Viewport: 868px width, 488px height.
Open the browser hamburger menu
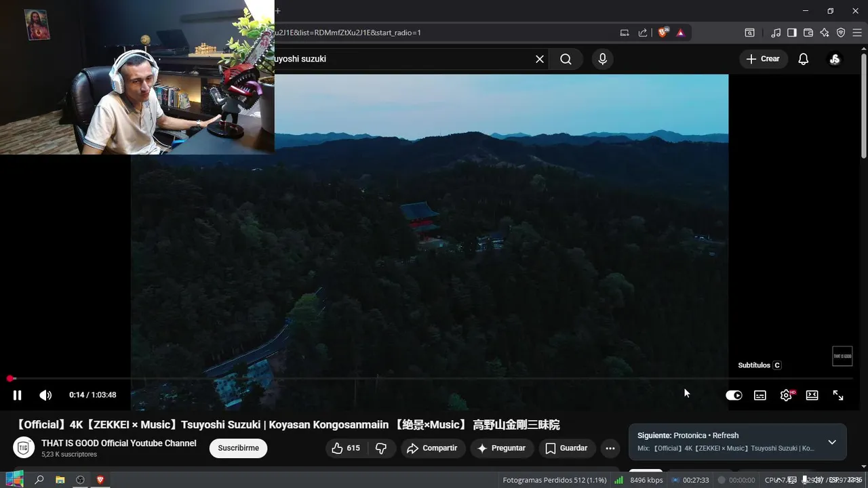pyautogui.click(x=856, y=33)
